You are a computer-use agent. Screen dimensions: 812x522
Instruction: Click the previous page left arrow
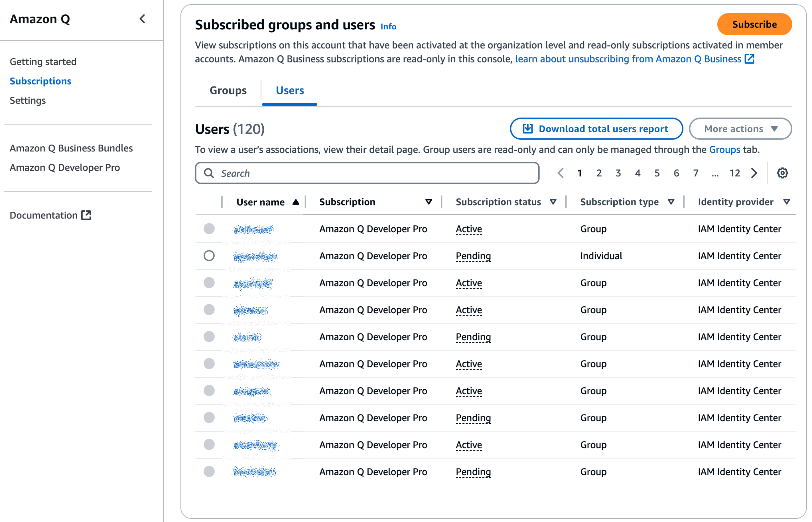[x=561, y=173]
